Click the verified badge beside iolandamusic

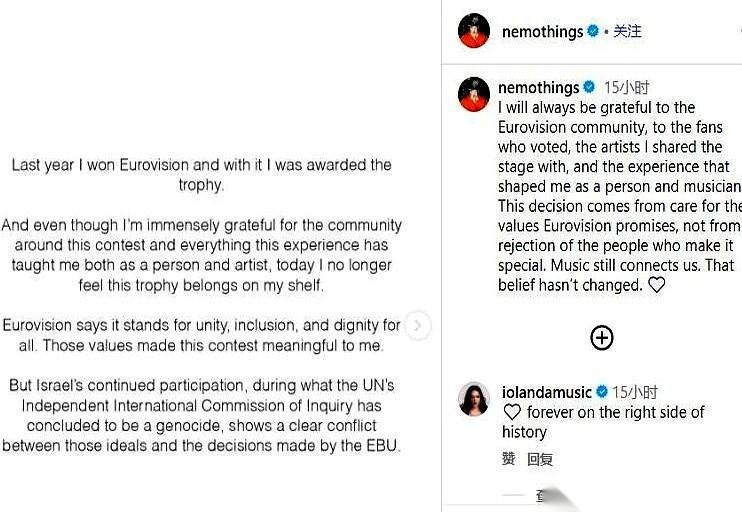(x=603, y=391)
